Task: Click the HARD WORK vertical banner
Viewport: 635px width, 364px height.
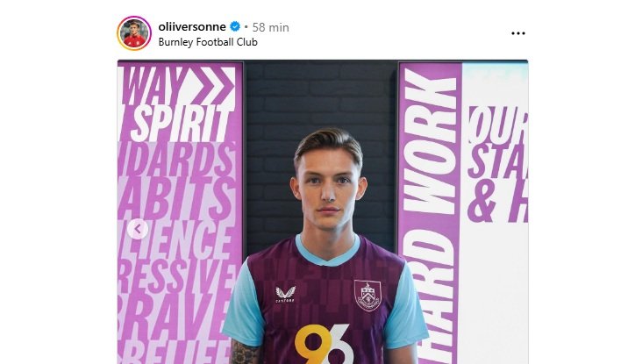Action: coord(430,214)
